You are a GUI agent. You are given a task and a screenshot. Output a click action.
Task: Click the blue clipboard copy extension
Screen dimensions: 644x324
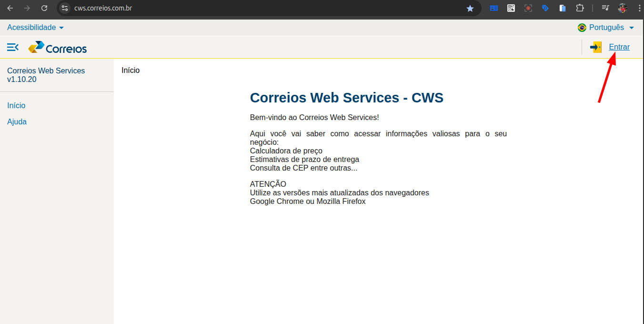tap(563, 8)
